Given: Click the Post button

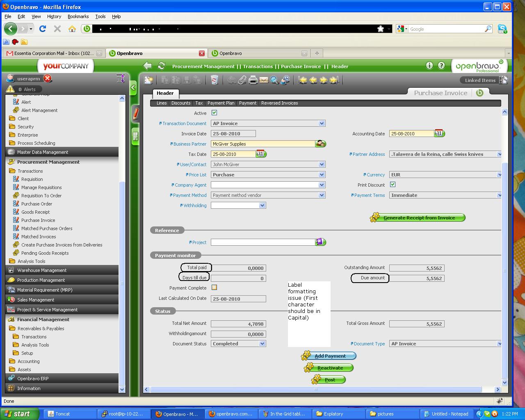Looking at the screenshot, I should (x=329, y=379).
